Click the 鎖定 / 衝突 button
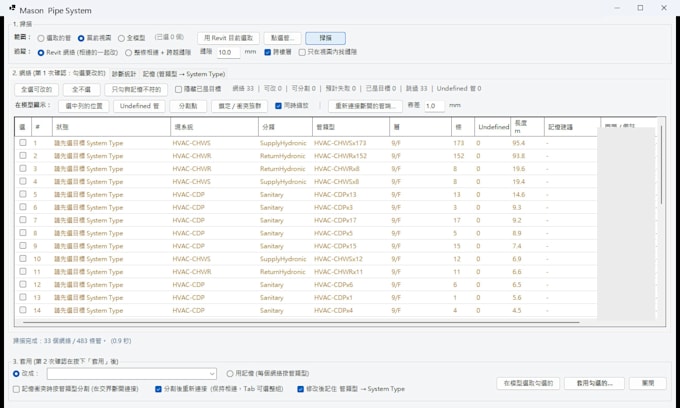This screenshot has width=680, height=408. 240,106
